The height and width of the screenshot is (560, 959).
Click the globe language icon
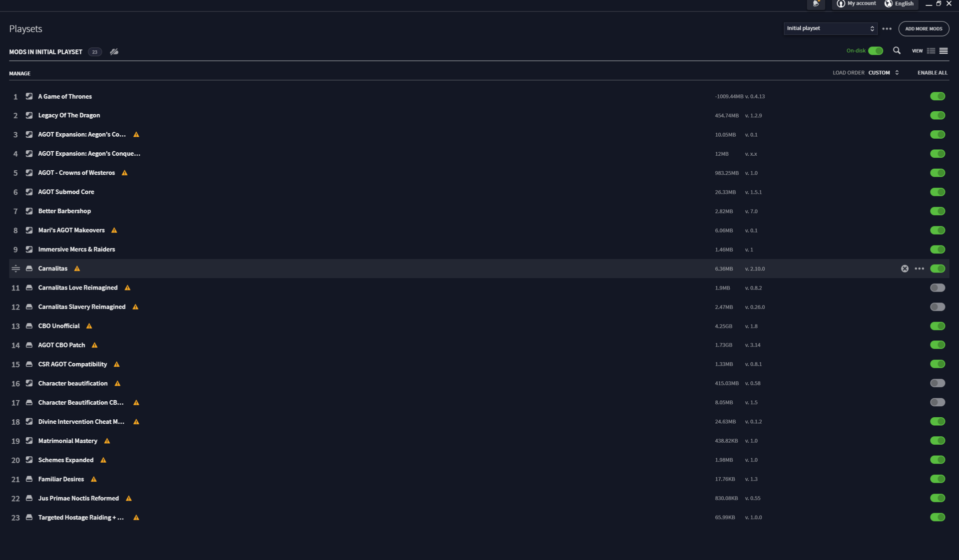click(x=888, y=3)
